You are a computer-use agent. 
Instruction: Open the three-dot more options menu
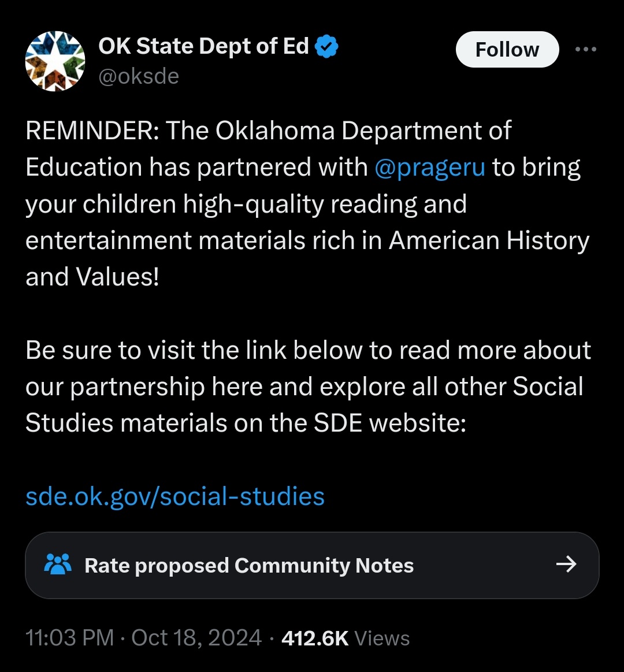pos(585,49)
